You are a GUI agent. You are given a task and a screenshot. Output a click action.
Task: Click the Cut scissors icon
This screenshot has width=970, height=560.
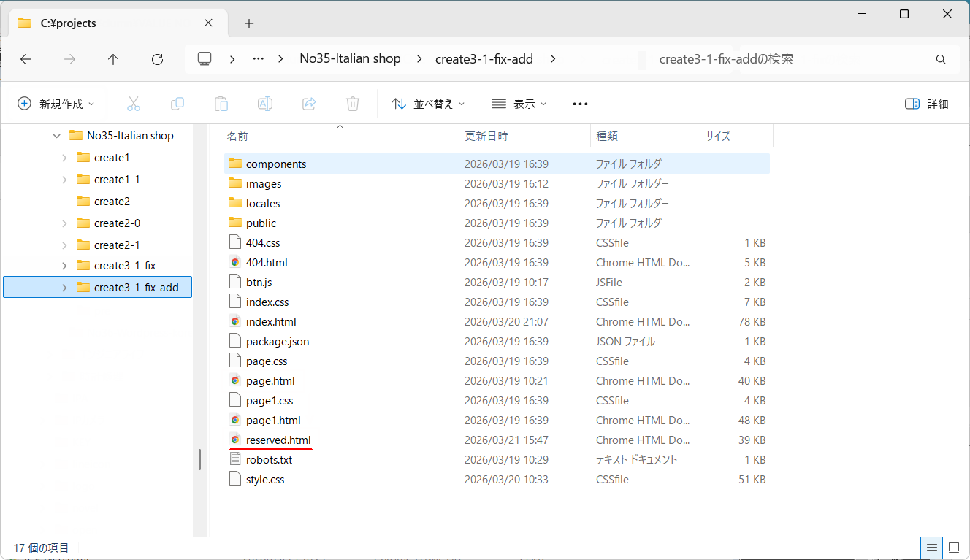pyautogui.click(x=133, y=104)
